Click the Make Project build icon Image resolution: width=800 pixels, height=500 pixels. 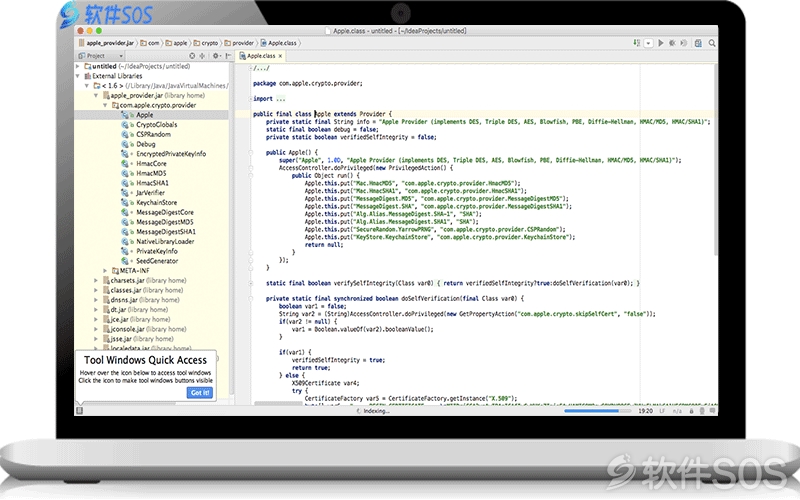click(x=636, y=43)
